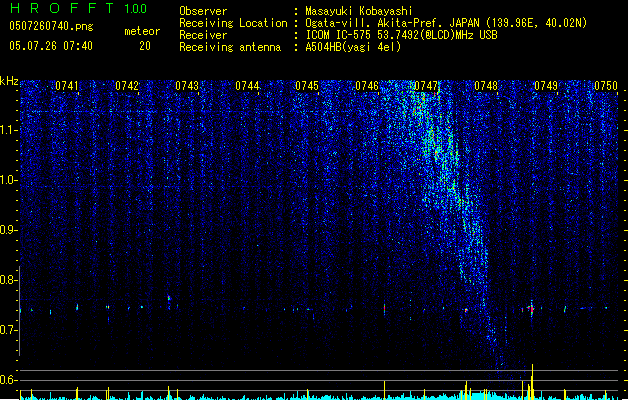Viewport: 629px width, 400px height.
Task: Click receiving location Ogata-vill. Akita-Pref. JAPAN text
Action: (446, 23)
